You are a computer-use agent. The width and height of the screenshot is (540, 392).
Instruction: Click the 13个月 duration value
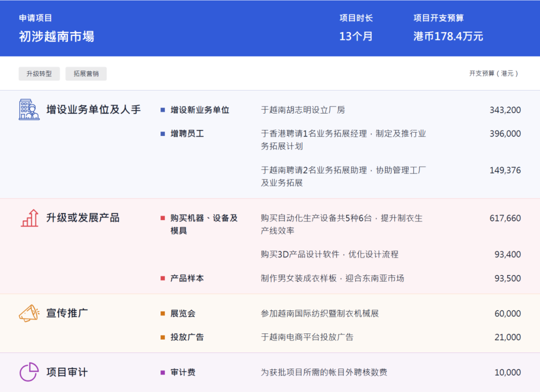[x=356, y=36]
